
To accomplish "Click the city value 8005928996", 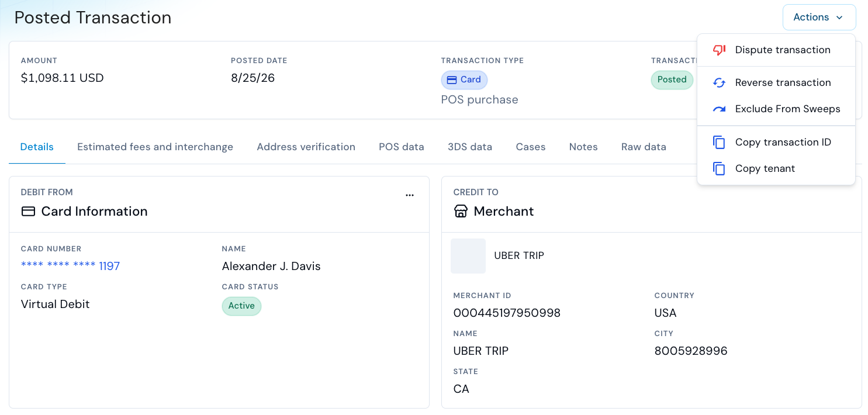I will pyautogui.click(x=691, y=351).
